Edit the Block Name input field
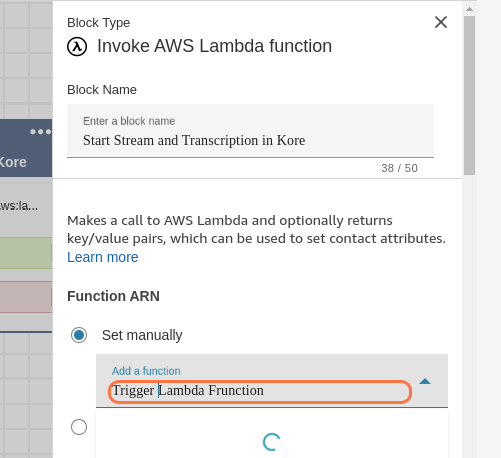 (x=250, y=131)
